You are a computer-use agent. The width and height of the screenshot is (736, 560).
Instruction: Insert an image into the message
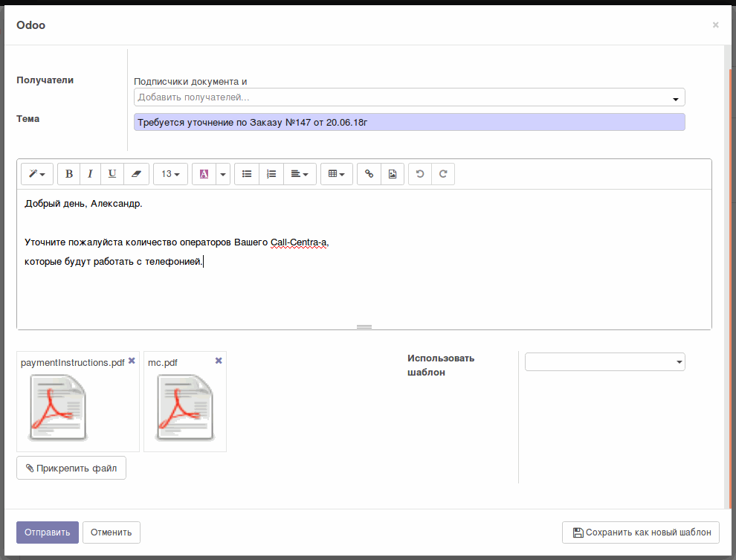pyautogui.click(x=392, y=173)
